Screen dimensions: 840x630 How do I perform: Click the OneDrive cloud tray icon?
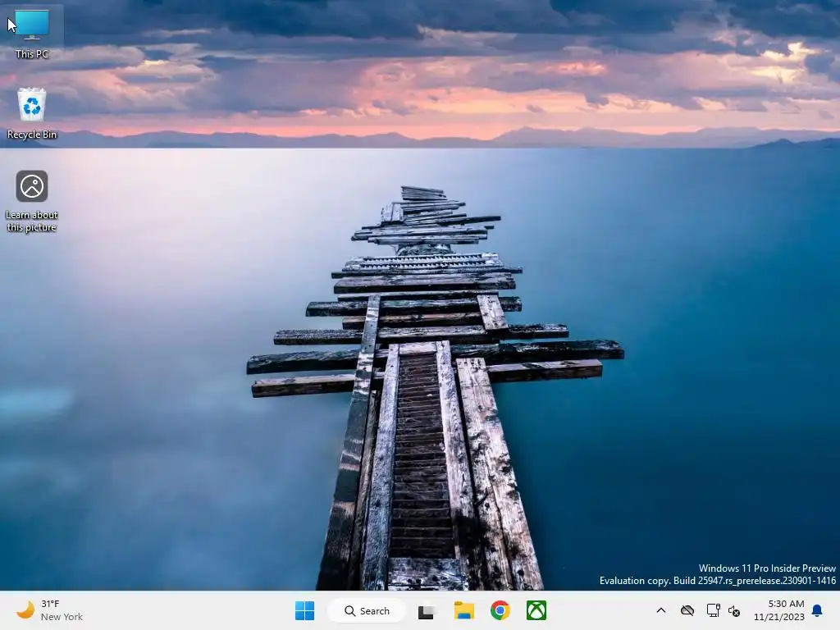687,610
